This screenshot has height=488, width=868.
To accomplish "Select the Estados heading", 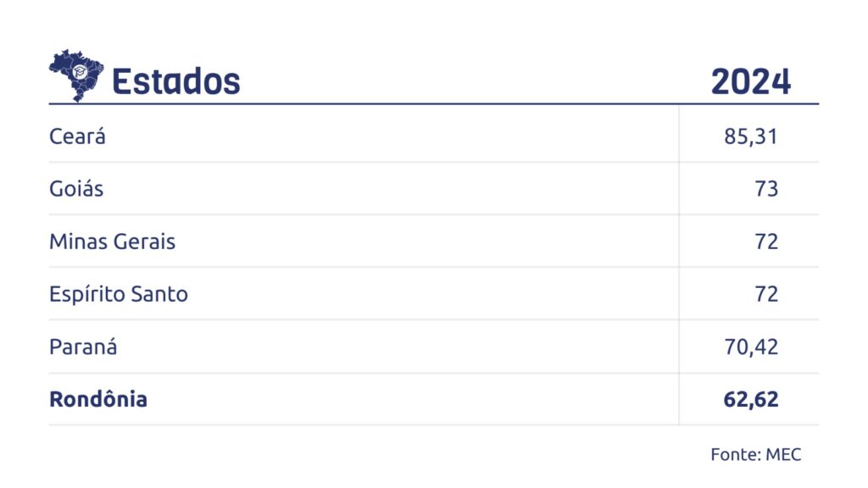I will tap(176, 82).
